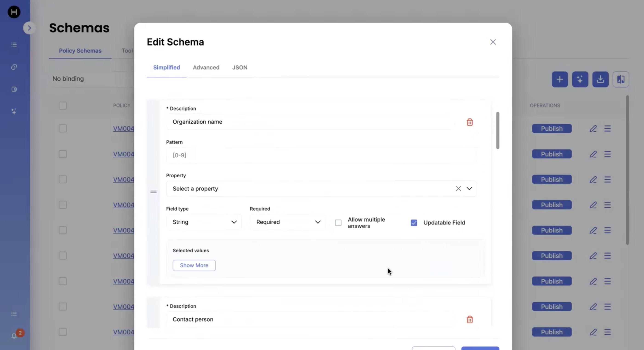644x350 pixels.
Task: Open the notifications bell in the sidebar
Action: pos(14,336)
